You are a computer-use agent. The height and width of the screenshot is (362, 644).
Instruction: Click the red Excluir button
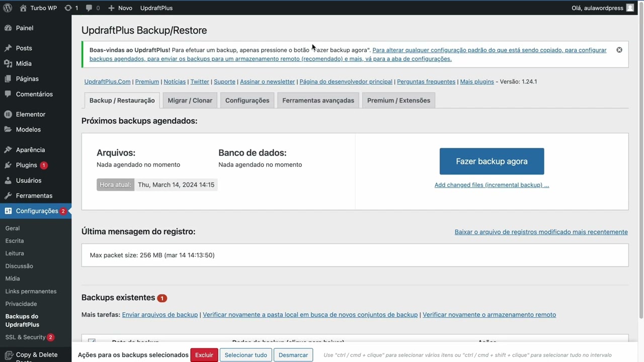(204, 355)
